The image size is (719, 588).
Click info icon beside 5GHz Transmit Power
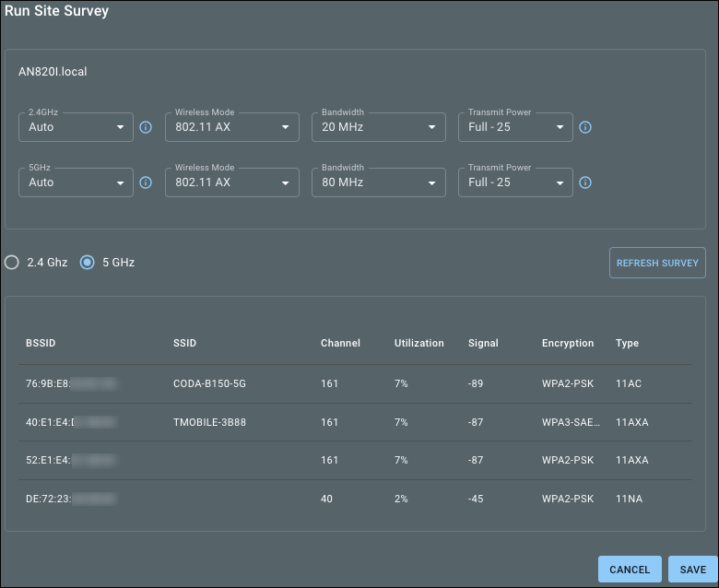[585, 182]
